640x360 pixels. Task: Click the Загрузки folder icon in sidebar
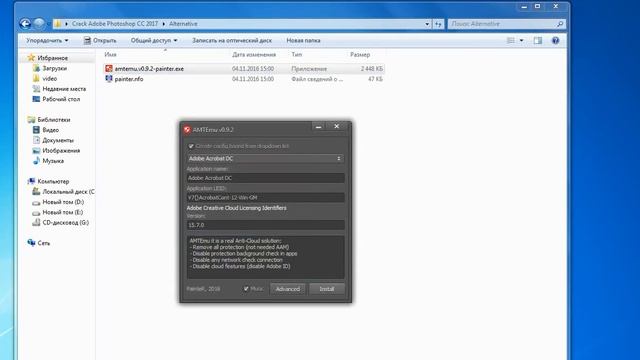pyautogui.click(x=36, y=68)
